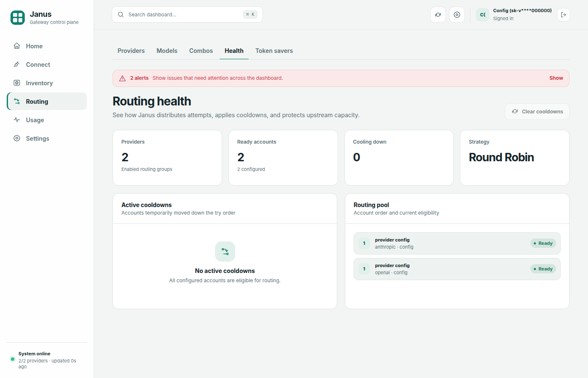Click the Cooling down card

[399, 157]
